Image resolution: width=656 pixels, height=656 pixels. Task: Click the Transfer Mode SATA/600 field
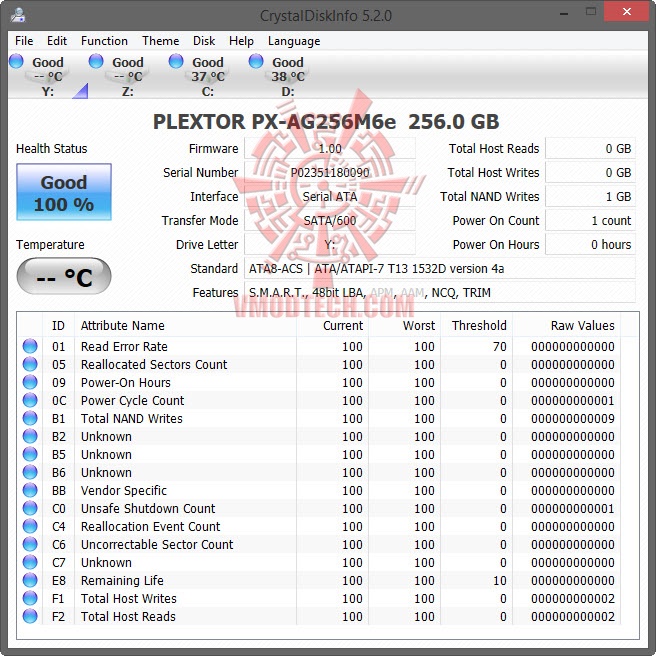pyautogui.click(x=330, y=220)
